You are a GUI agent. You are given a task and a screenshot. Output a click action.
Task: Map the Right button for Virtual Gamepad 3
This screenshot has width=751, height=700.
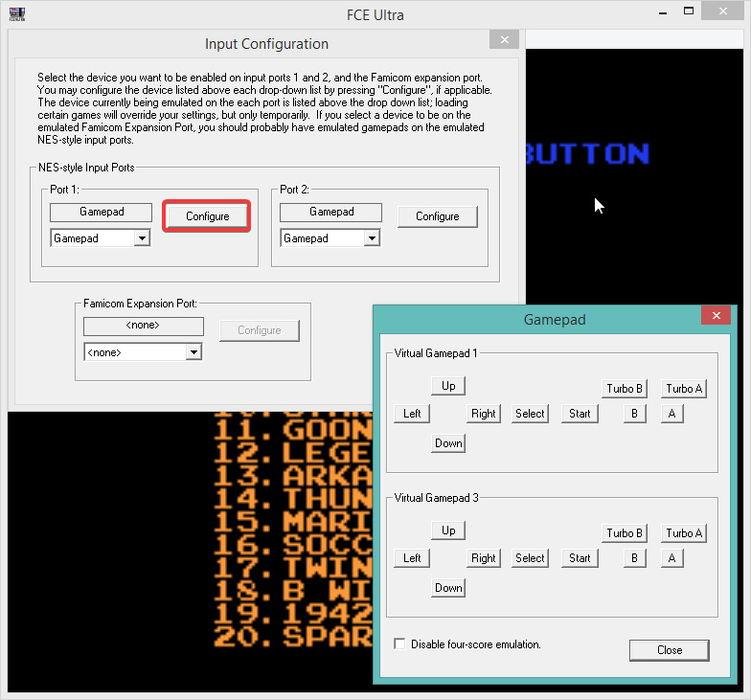pos(483,558)
